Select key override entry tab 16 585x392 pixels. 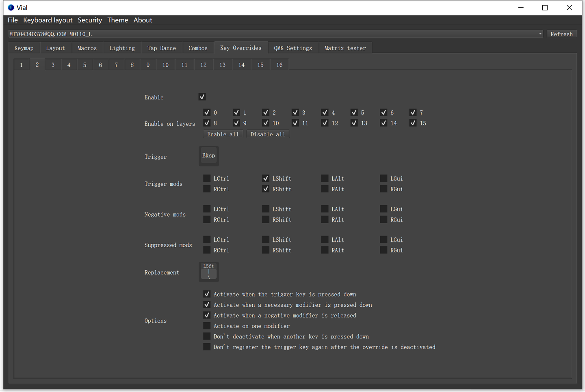point(279,65)
